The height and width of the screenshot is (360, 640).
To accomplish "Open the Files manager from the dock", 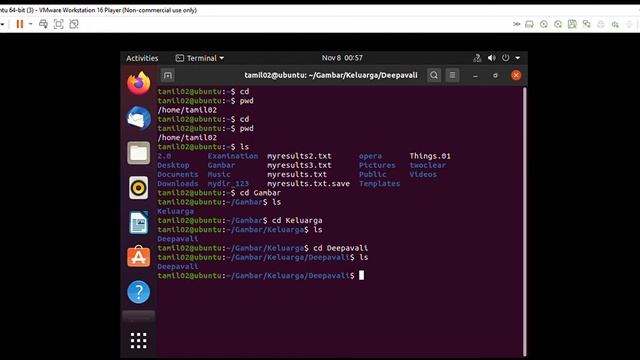I will [138, 153].
